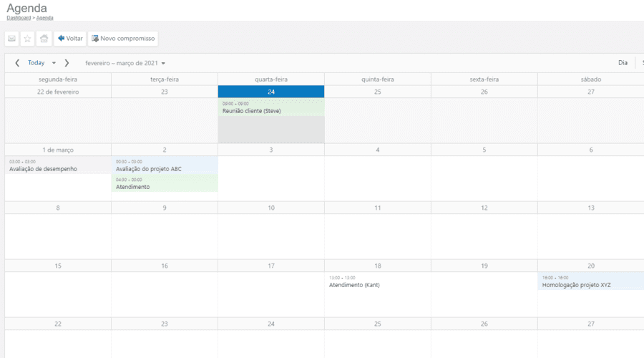The height and width of the screenshot is (358, 644).
Task: Open the dropdown arrow next to Today
Action: click(x=54, y=63)
